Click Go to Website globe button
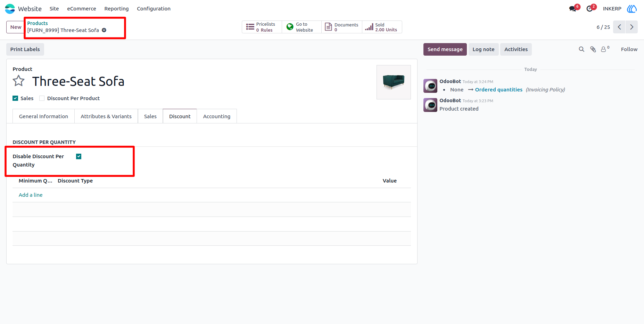This screenshot has height=324, width=644. [302, 27]
